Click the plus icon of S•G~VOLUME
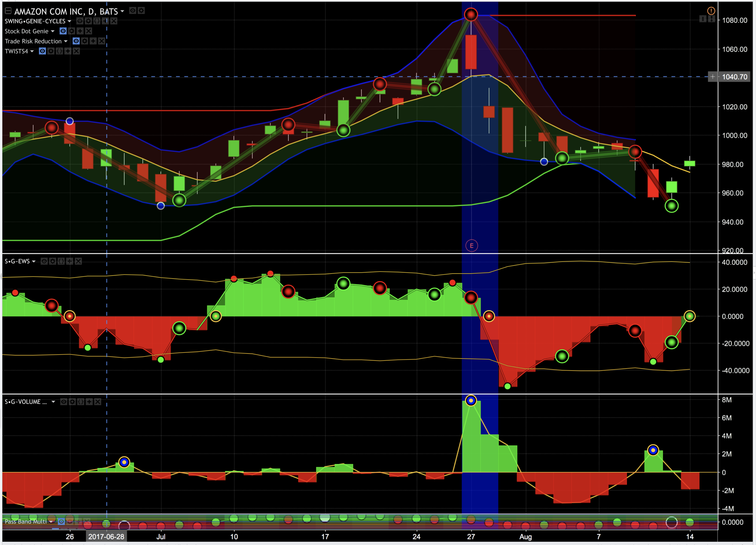 point(89,402)
